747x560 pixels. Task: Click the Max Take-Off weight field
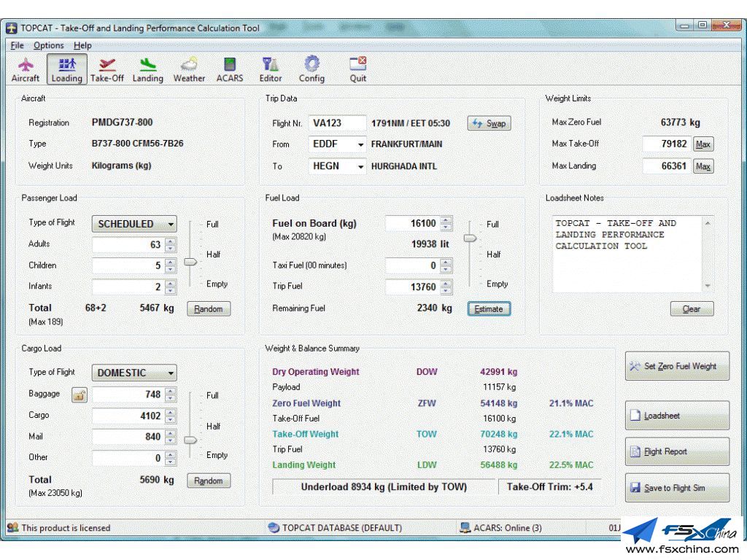[667, 144]
